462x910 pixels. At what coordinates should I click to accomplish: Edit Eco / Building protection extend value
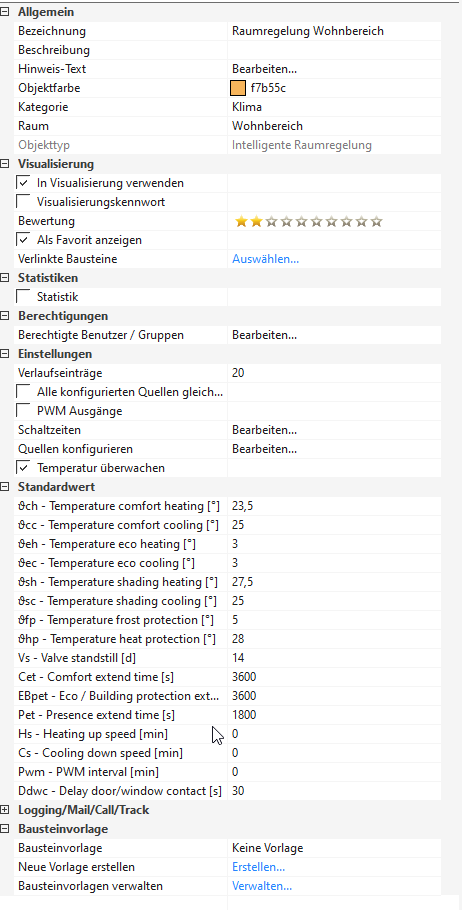334,696
